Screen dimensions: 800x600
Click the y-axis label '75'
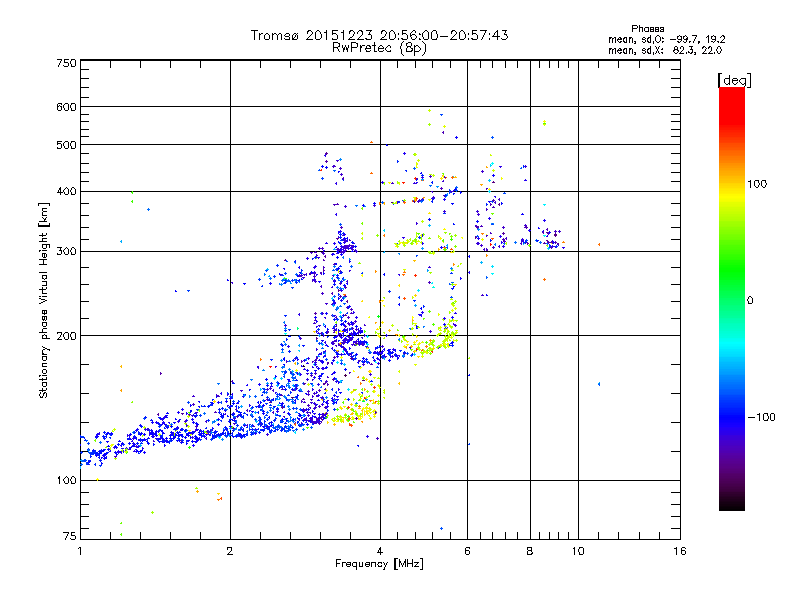(x=70, y=536)
